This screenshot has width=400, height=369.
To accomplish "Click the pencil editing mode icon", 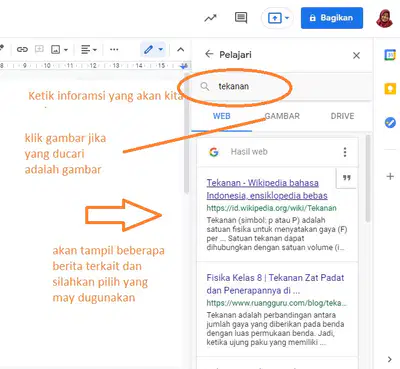I will [x=148, y=50].
